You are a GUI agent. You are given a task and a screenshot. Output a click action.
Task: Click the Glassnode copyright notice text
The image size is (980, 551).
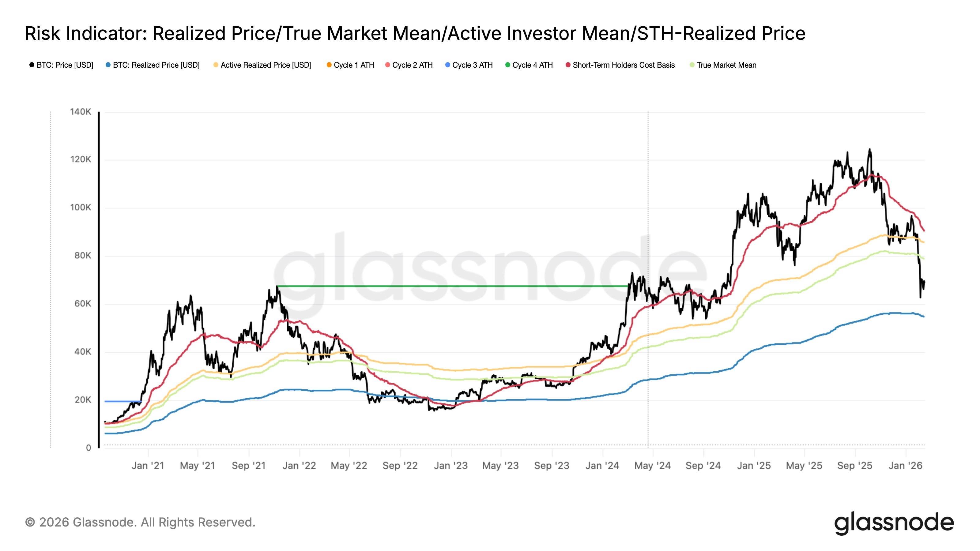[x=140, y=523]
